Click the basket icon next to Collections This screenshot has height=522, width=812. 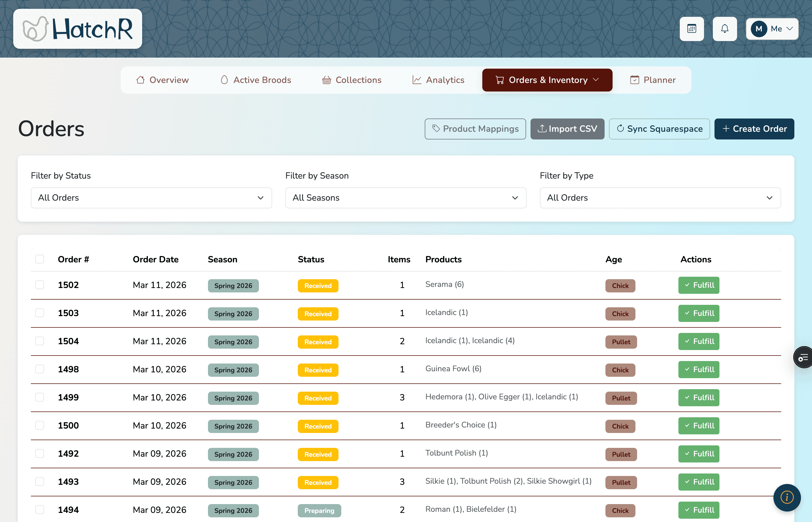[327, 80]
